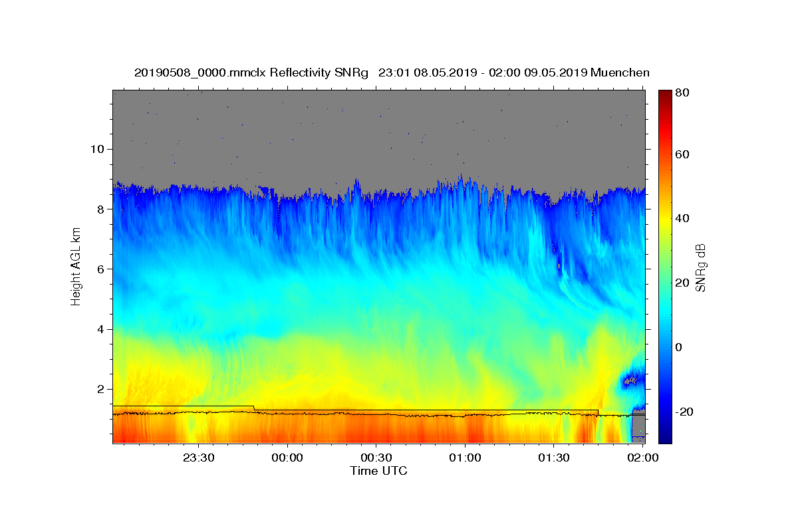Click the gray data gap near 02:00 at bottom
Image resolution: width=798 pixels, height=532 pixels.
(x=638, y=426)
